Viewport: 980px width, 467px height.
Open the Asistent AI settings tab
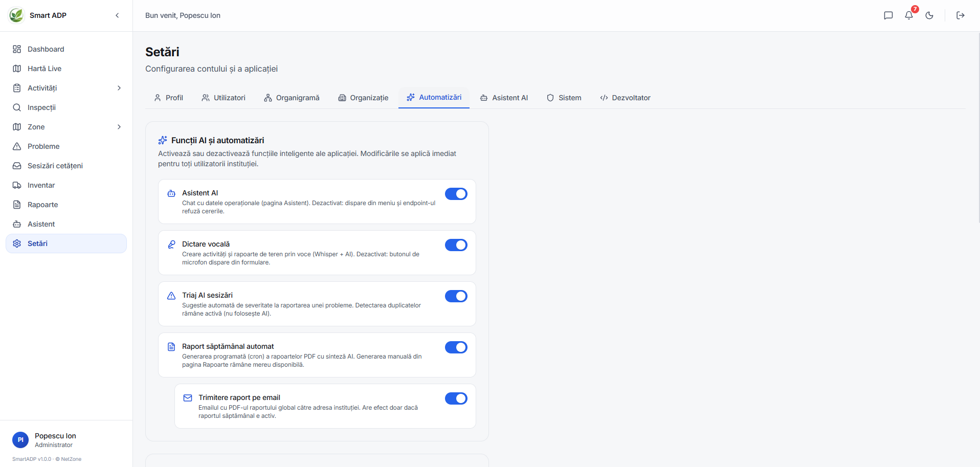504,98
